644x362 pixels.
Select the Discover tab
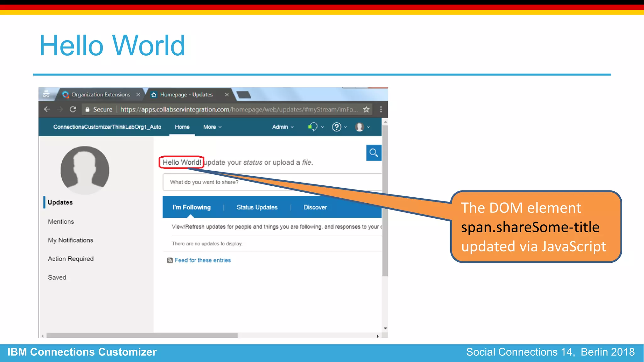click(315, 207)
